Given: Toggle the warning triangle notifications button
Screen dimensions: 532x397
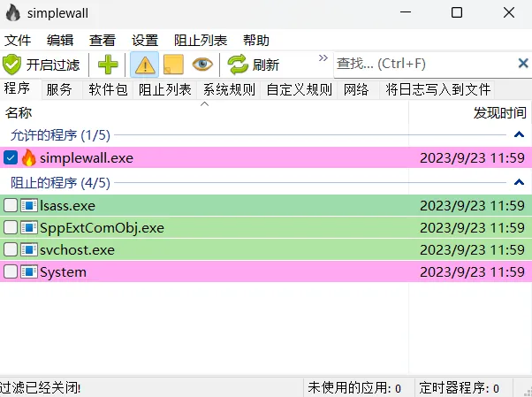Looking at the screenshot, I should tap(145, 65).
